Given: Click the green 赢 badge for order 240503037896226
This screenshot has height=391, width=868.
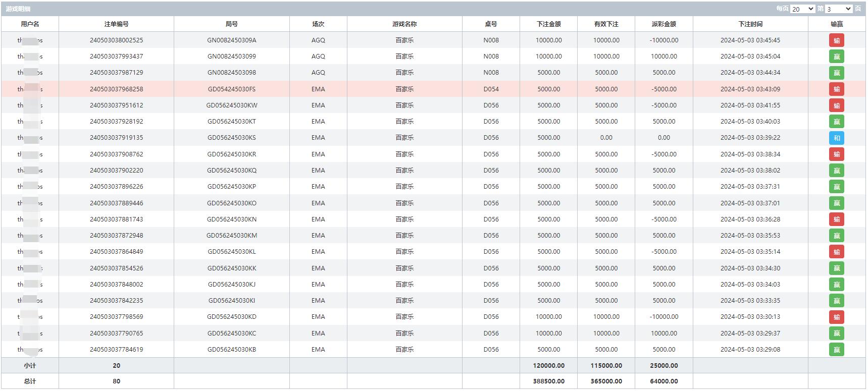Looking at the screenshot, I should pos(836,187).
